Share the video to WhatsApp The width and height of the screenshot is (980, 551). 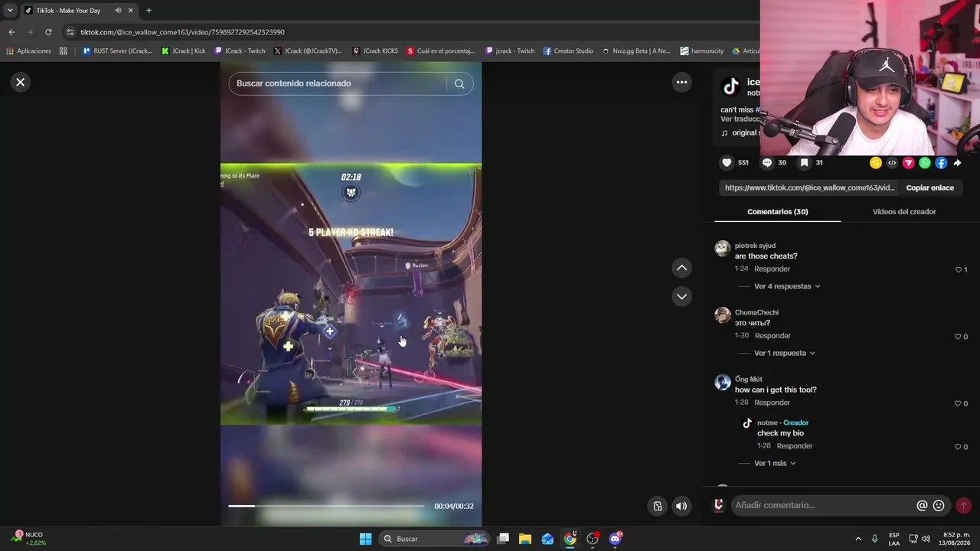click(x=925, y=162)
